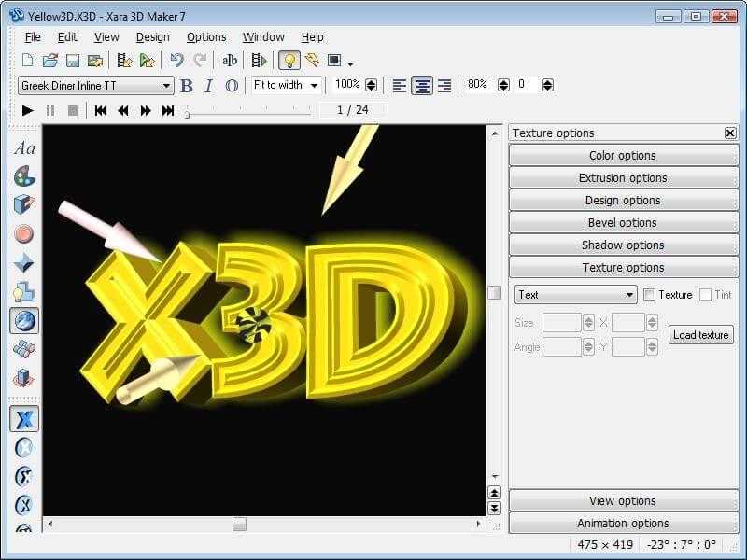Click the animation frame slider track

248,114
